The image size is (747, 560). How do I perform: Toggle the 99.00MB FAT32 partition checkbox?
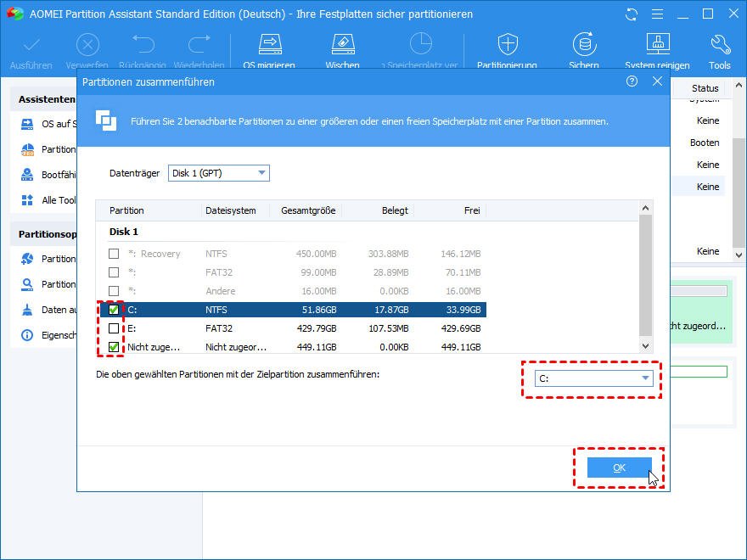point(114,272)
